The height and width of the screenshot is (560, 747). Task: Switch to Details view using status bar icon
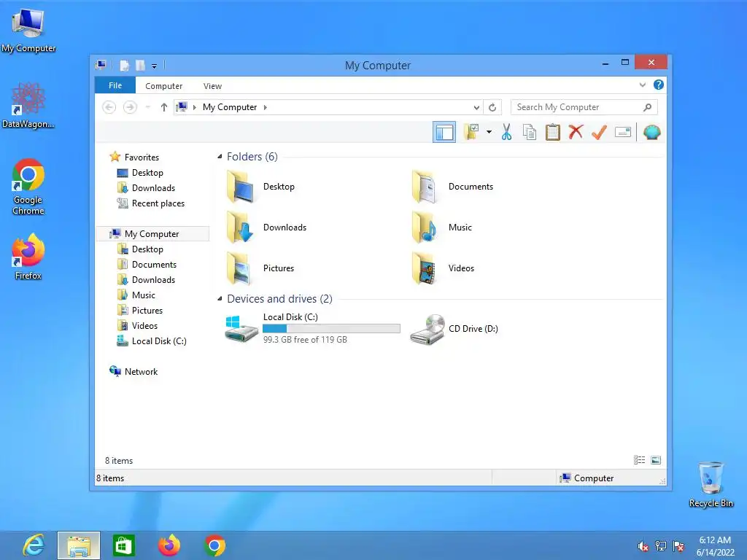(x=639, y=460)
